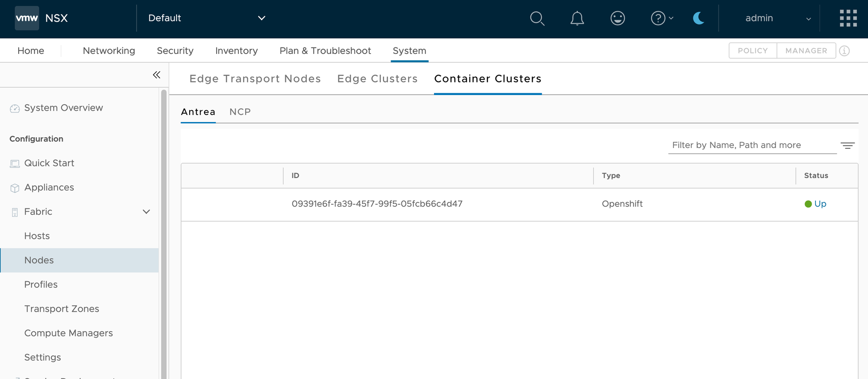The image size is (868, 379).
Task: Click the filter lines icon
Action: pos(847,145)
